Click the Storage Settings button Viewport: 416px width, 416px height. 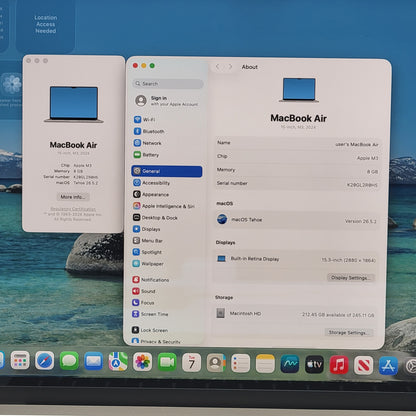click(x=349, y=332)
